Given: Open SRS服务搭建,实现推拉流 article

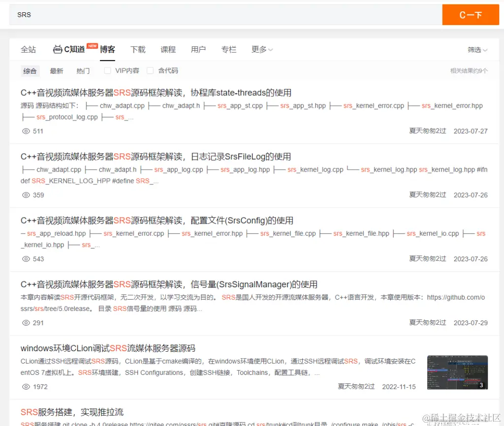Looking at the screenshot, I should (72, 412).
